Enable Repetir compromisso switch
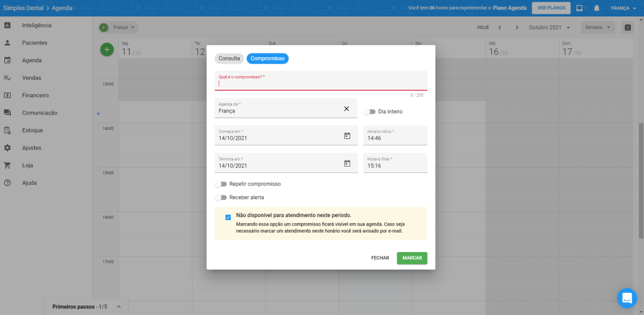Image resolution: width=644 pixels, height=315 pixels. pyautogui.click(x=221, y=184)
